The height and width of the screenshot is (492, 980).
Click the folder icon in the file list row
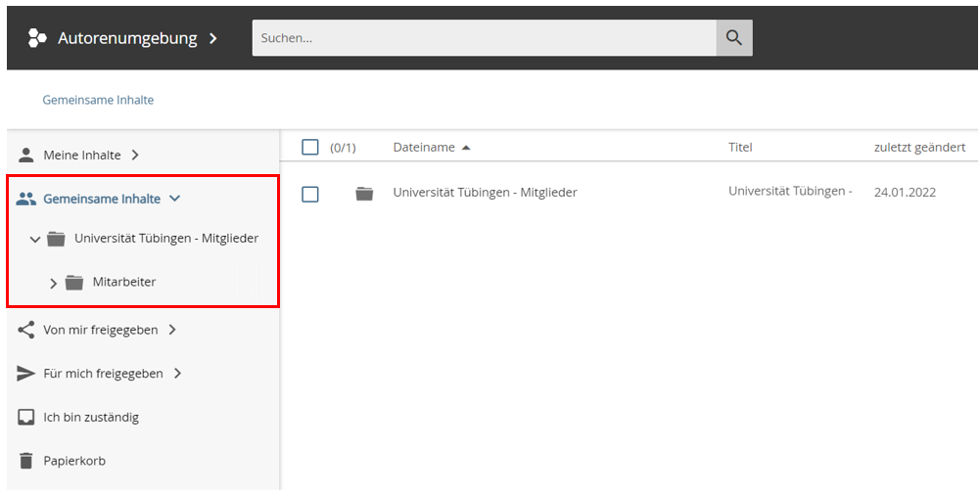click(364, 194)
